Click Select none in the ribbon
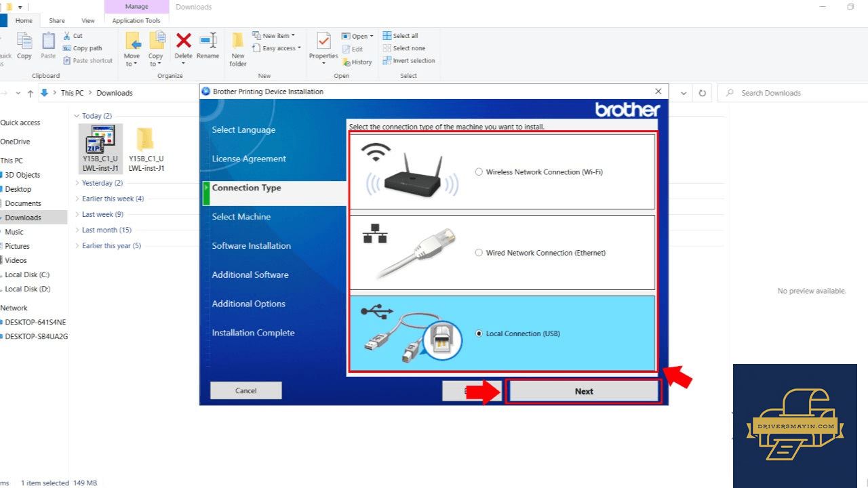Image resolution: width=868 pixels, height=488 pixels. click(x=403, y=48)
